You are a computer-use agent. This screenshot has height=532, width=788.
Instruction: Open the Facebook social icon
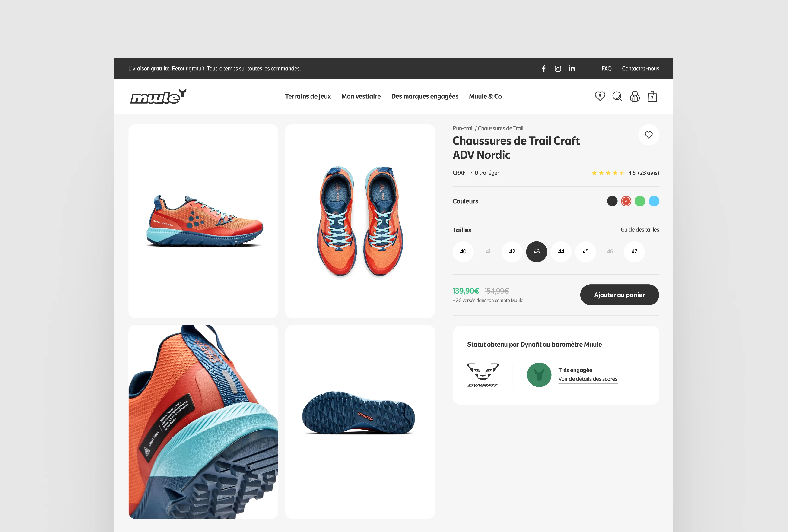click(x=543, y=69)
